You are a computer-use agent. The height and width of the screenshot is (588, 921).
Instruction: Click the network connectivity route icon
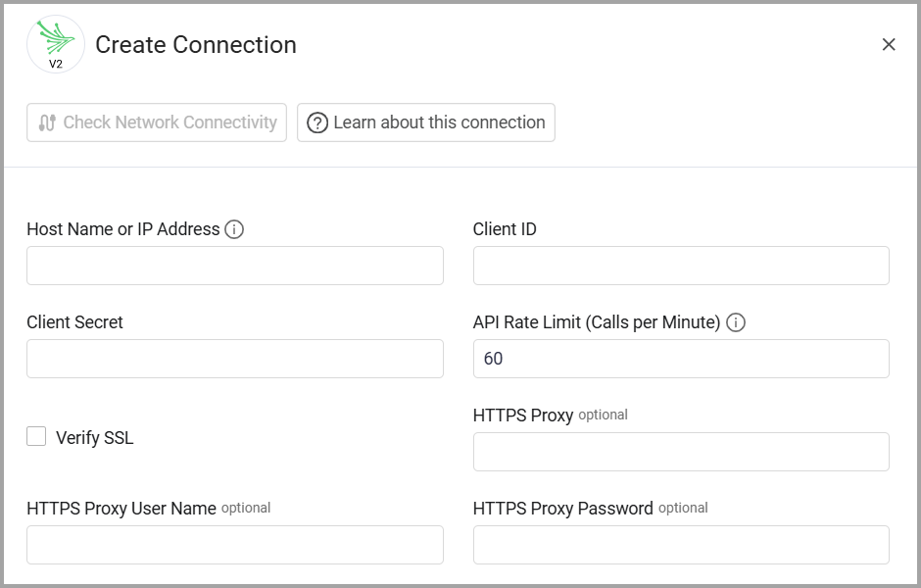[47, 122]
